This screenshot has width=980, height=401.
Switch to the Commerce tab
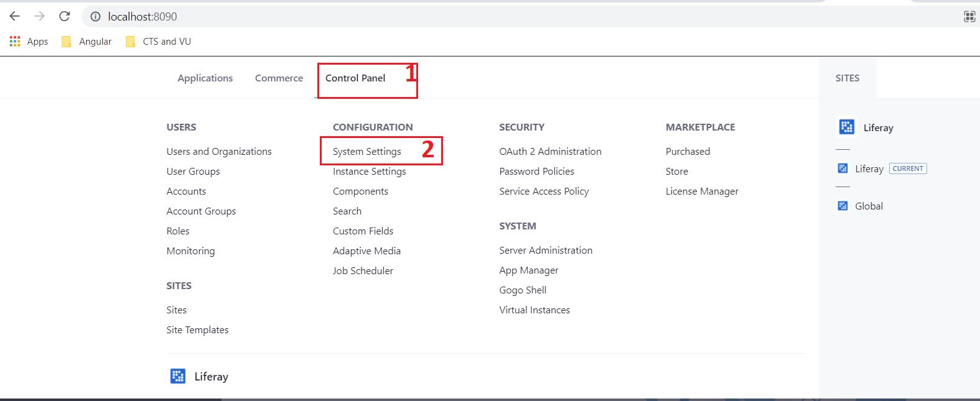coord(279,78)
